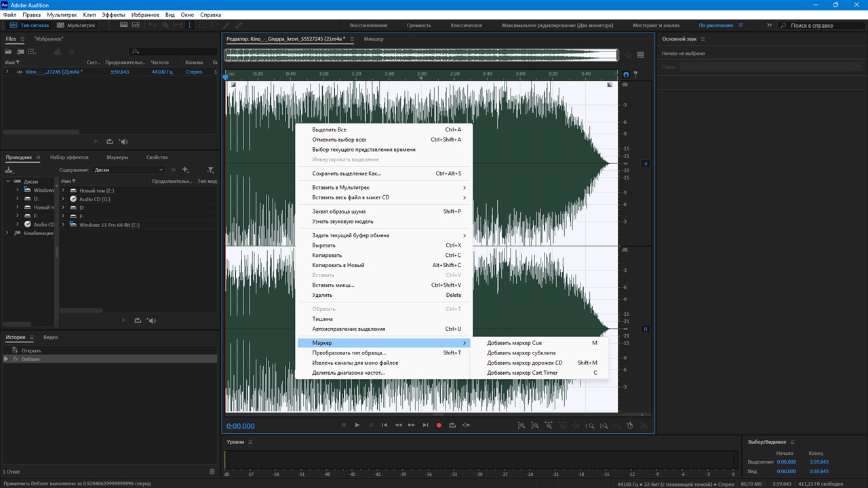This screenshot has width=868, height=488.
Task: Toggle the right channel R button
Action: 646,329
